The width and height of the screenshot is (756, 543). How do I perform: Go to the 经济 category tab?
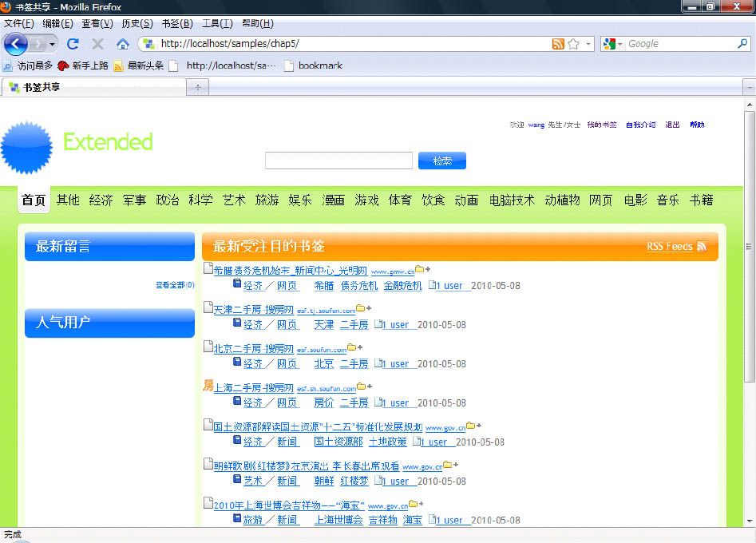[101, 200]
